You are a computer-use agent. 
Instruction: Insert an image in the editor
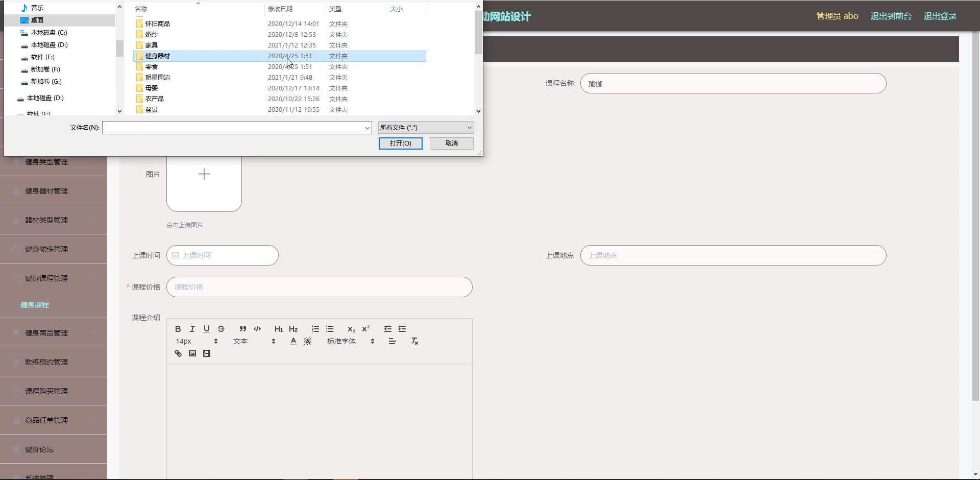[192, 353]
